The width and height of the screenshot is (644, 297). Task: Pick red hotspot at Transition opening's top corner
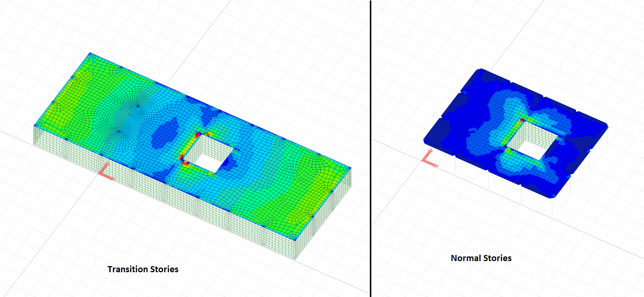198,135
